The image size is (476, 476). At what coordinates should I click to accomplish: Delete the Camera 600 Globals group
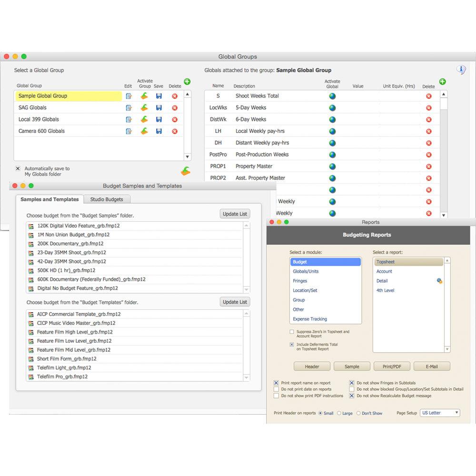click(x=175, y=131)
